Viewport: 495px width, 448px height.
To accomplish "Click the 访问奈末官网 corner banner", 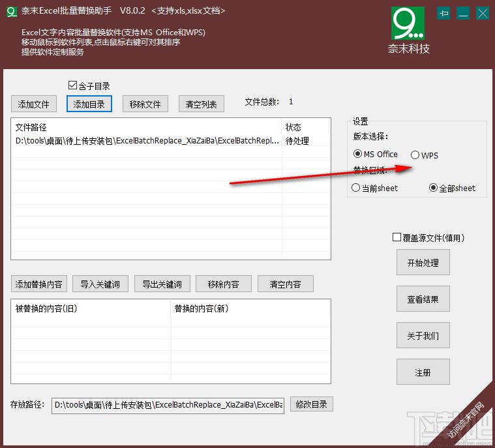I will (x=466, y=420).
